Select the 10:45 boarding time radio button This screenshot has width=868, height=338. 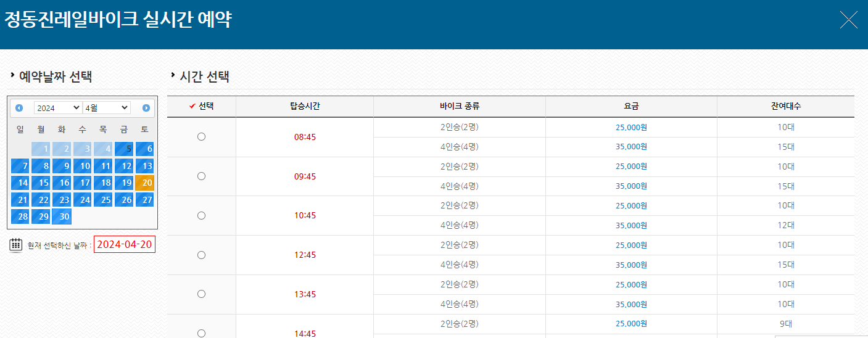(201, 216)
